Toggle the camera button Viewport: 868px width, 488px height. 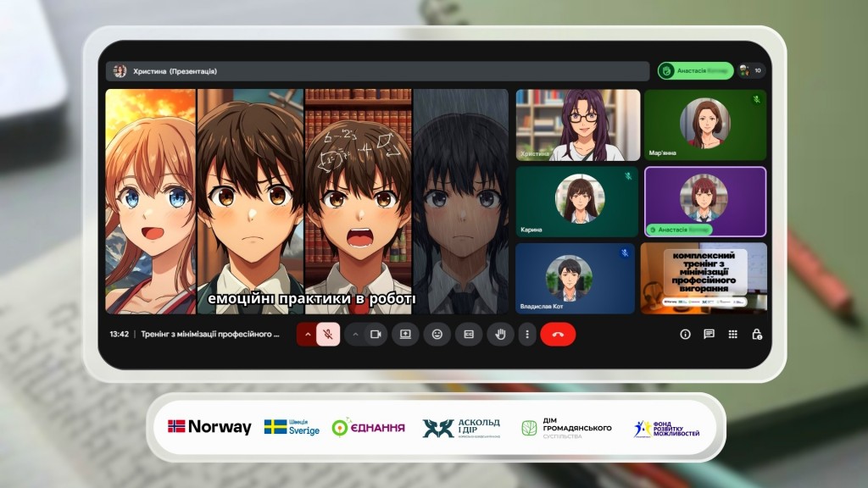(x=376, y=334)
